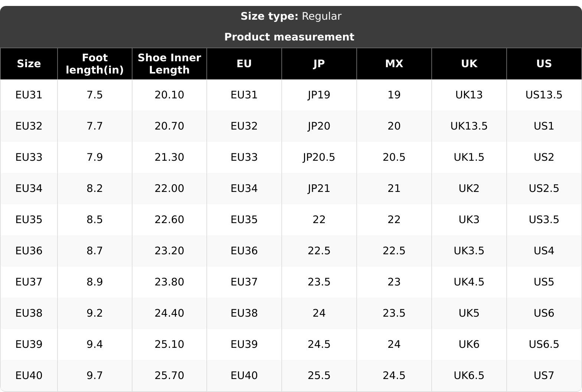582x392 pixels.
Task: Select the EU31 size row label
Action: [29, 95]
